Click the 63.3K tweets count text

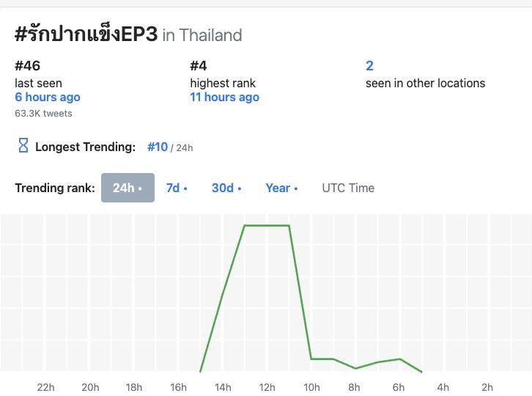click(43, 114)
